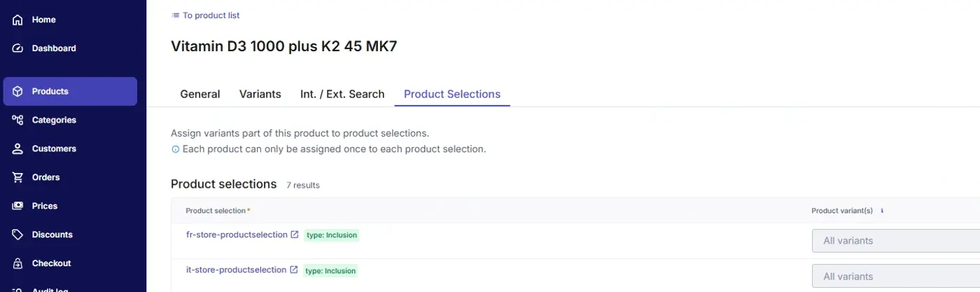Screen dimensions: 980x292
Task: Open Dashboard via its gauge icon
Action: click(18, 48)
